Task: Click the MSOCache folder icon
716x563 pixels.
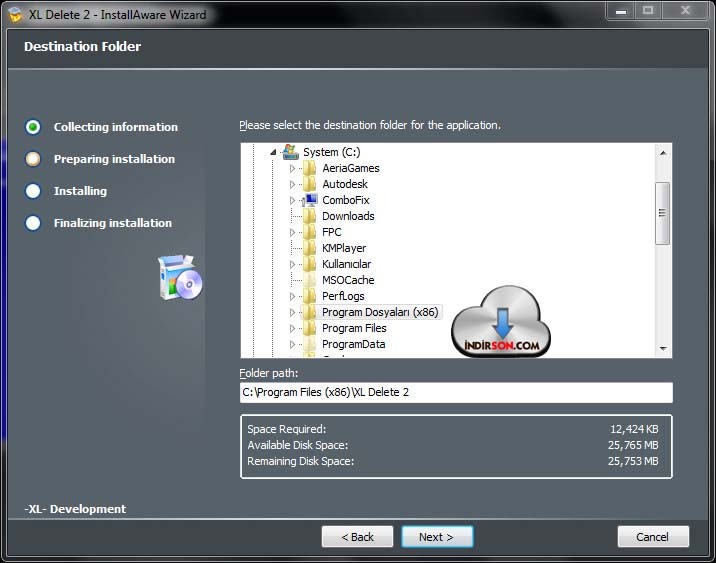Action: pos(310,280)
